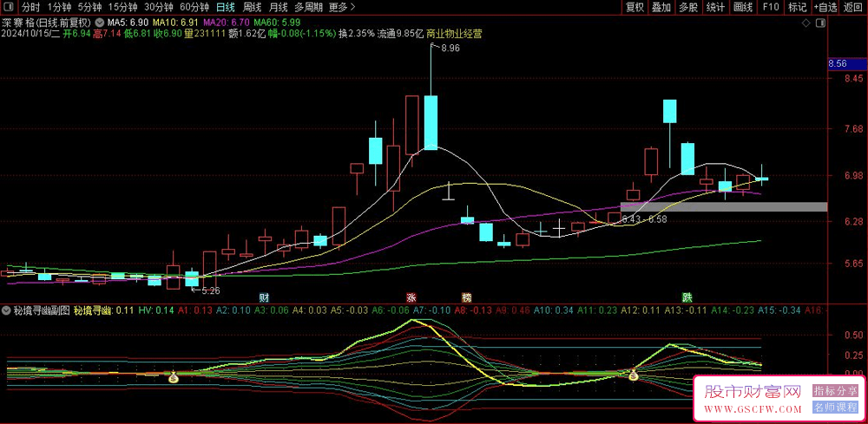Click the 涨 event marker icon
Viewport: 868px width, 424px height.
[x=411, y=297]
